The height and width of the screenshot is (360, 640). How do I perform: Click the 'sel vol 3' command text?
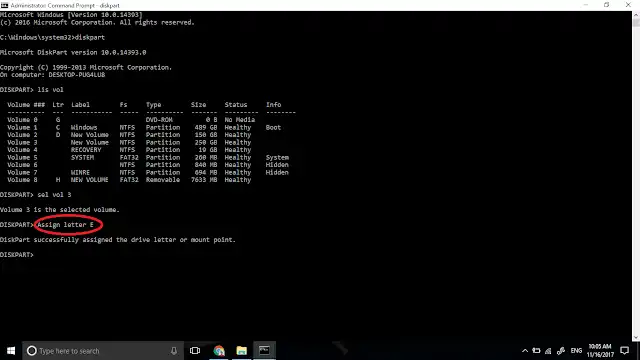pyautogui.click(x=54, y=195)
